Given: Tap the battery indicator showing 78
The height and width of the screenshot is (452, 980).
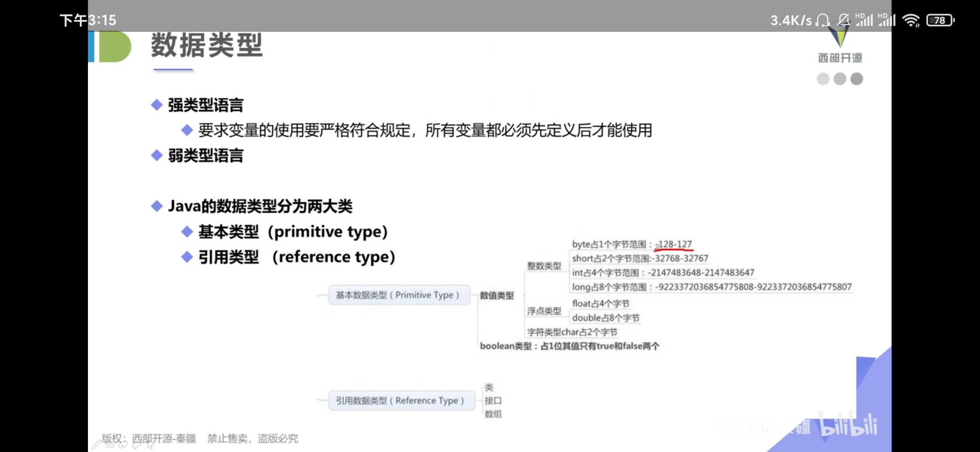Looking at the screenshot, I should coord(940,20).
